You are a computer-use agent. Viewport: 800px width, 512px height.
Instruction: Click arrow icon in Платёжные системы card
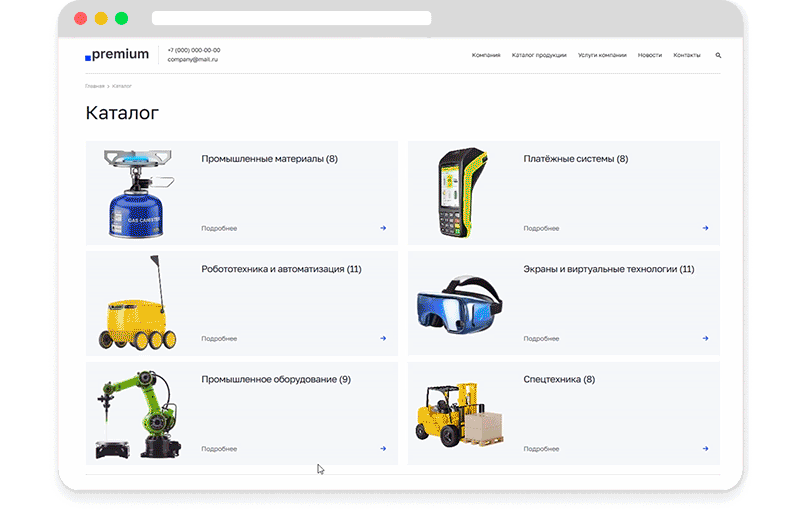pyautogui.click(x=705, y=228)
